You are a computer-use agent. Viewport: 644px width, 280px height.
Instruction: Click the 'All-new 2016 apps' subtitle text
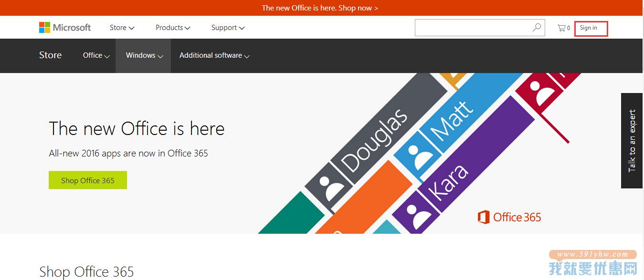[128, 154]
